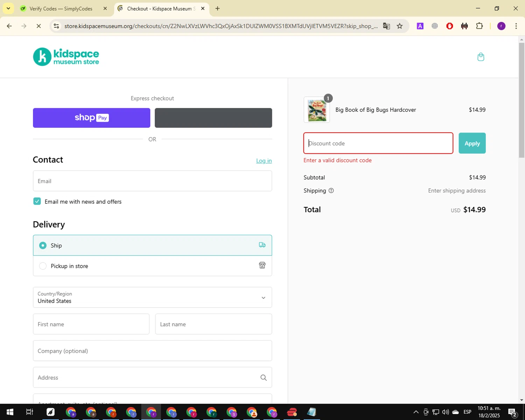Open volume control in system tray
This screenshot has height=420, width=525.
(445, 412)
